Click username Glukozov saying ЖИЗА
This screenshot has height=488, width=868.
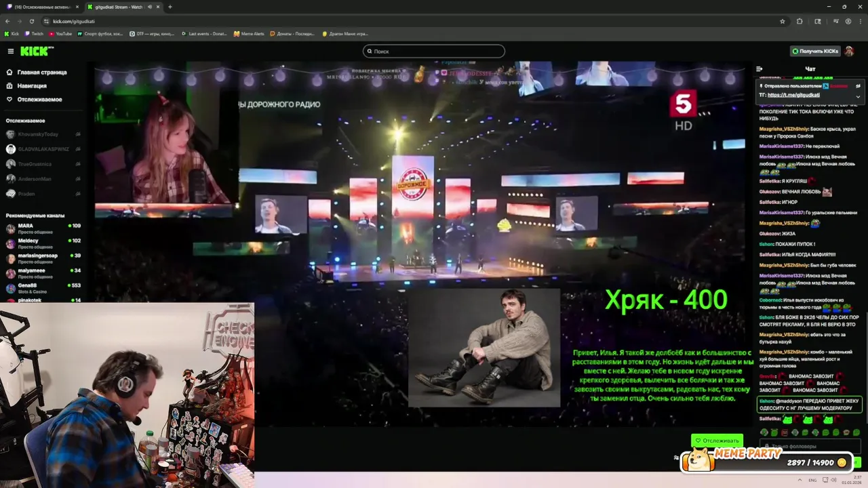pos(769,233)
